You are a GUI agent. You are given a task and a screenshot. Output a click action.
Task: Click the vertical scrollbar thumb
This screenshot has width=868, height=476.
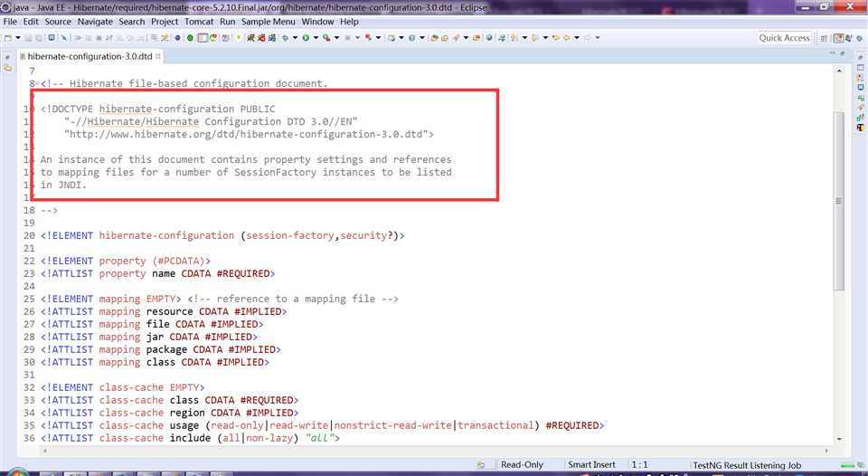[839, 201]
